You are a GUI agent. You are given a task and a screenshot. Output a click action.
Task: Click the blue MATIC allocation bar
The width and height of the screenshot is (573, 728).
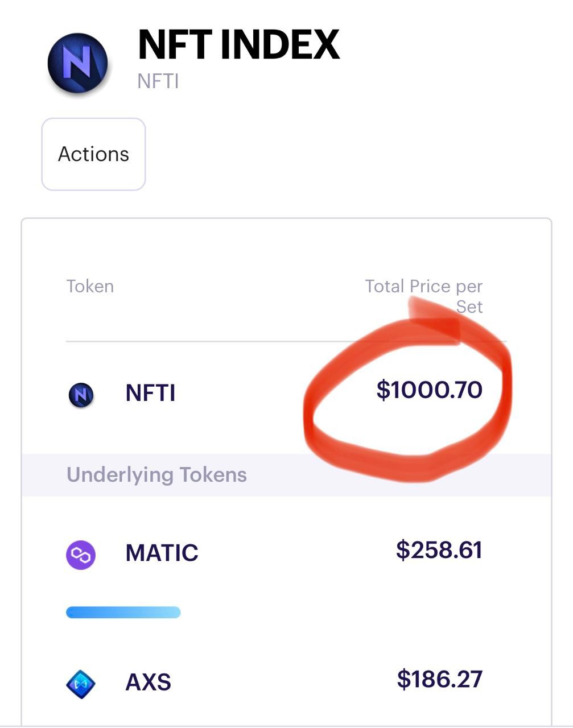click(123, 613)
